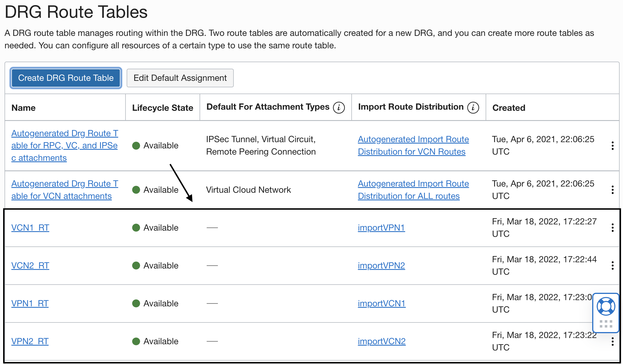Open importVCN2 route distribution link

(x=382, y=341)
